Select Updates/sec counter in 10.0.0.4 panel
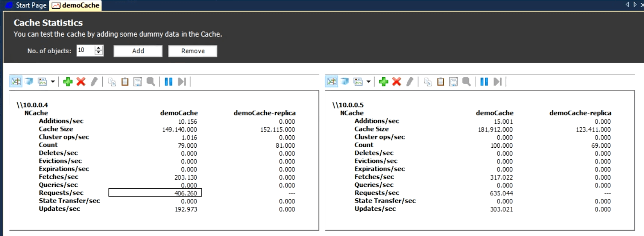644x236 pixels. tap(59, 209)
